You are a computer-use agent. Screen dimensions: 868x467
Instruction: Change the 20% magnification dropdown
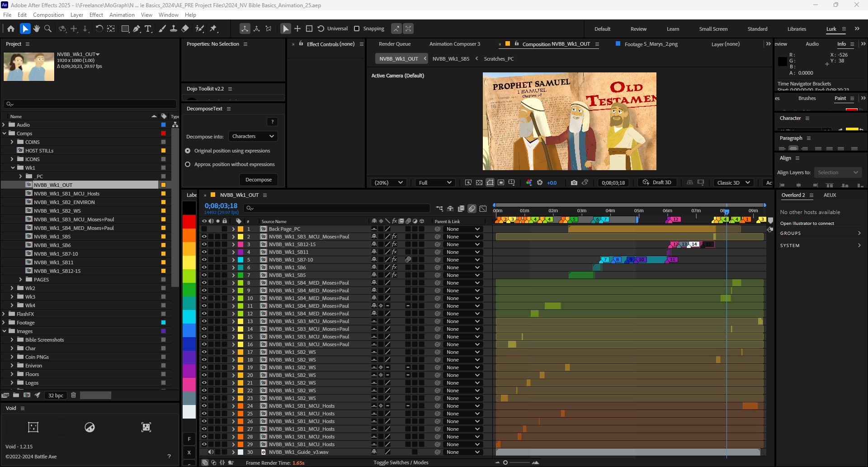coord(387,182)
